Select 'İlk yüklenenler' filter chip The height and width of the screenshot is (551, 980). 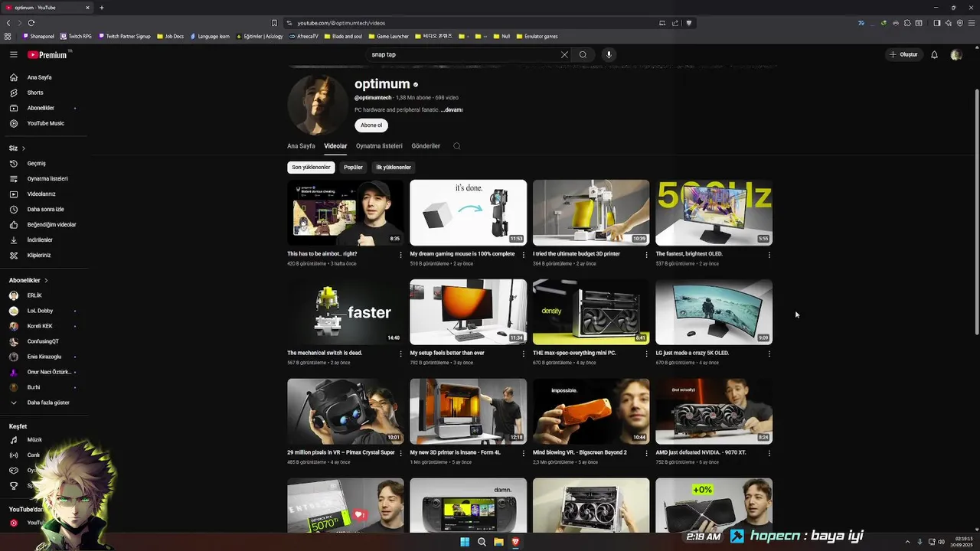(394, 168)
